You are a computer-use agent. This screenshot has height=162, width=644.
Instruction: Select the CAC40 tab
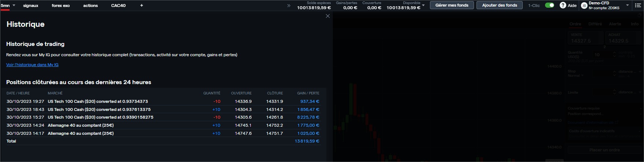(x=118, y=6)
